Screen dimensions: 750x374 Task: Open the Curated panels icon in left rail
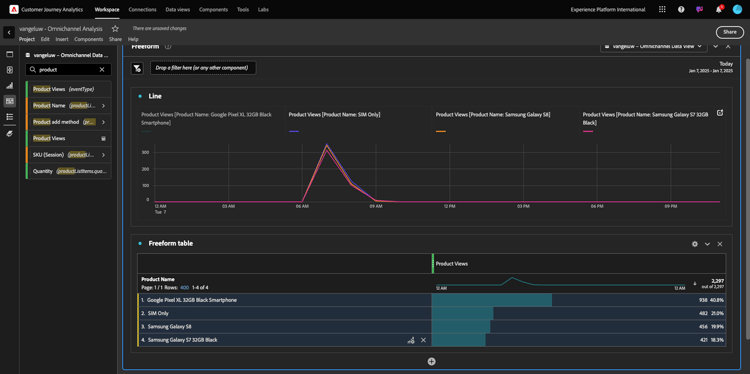tap(10, 70)
